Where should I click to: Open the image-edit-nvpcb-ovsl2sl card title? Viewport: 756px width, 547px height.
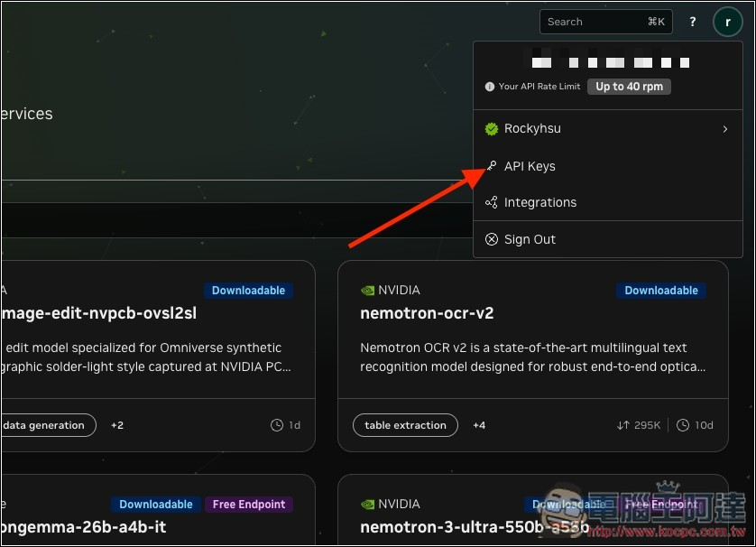click(x=98, y=313)
